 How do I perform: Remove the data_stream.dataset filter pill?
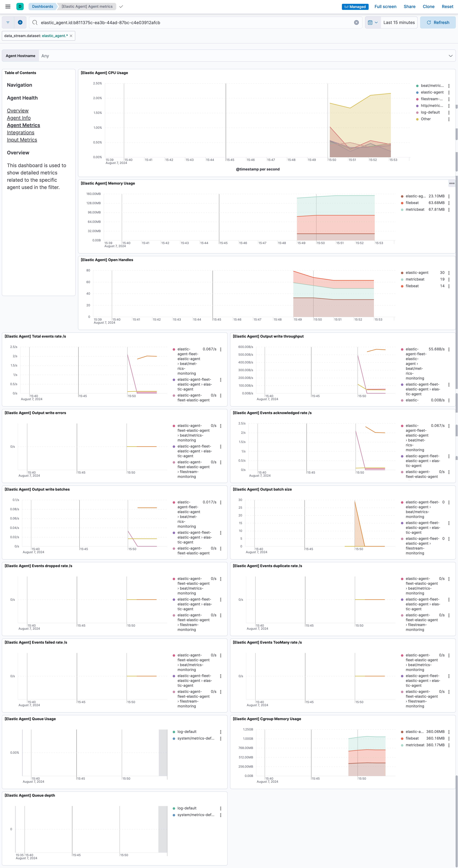point(71,36)
